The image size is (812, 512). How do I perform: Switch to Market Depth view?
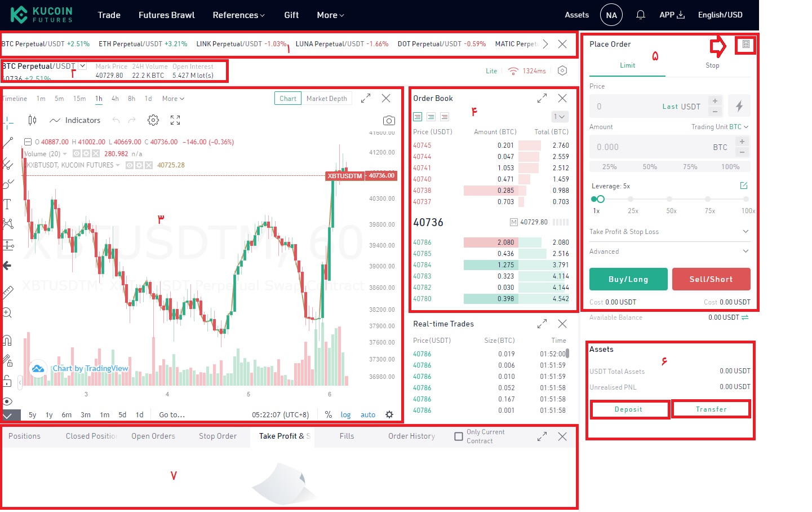point(327,99)
